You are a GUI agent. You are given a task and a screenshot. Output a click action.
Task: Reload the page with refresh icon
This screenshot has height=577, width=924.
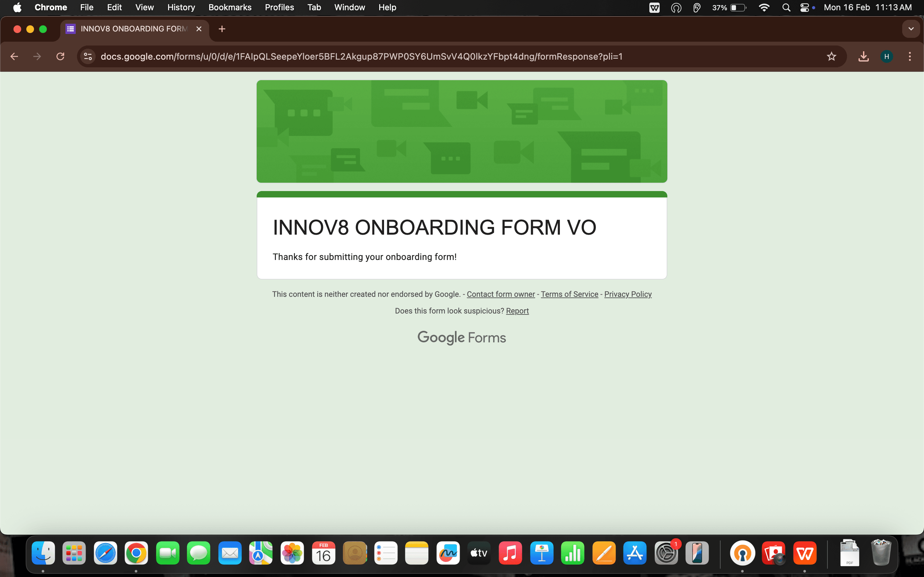[60, 56]
